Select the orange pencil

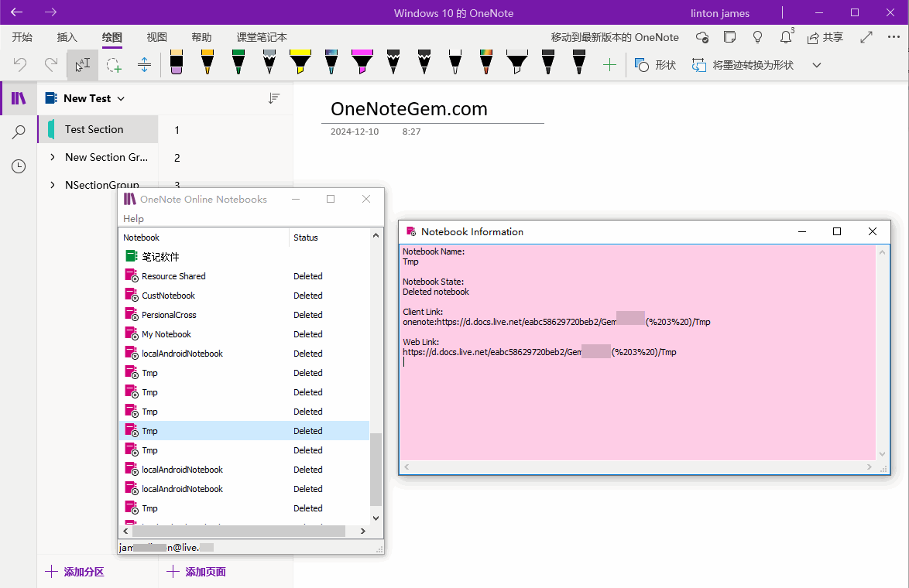click(208, 62)
